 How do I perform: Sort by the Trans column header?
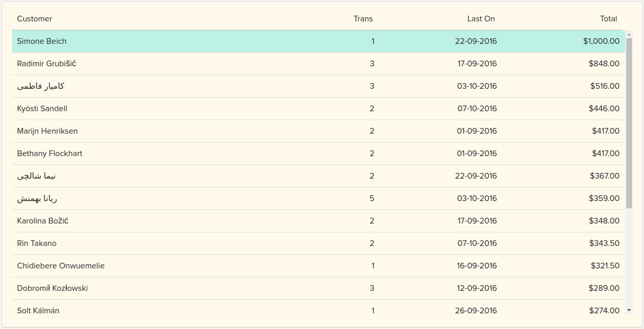[x=363, y=19]
